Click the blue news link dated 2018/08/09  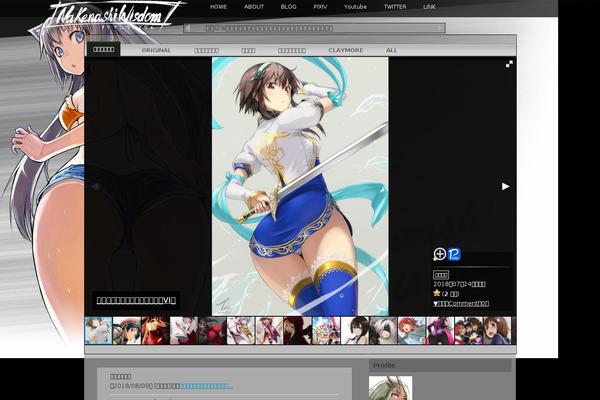tap(205, 386)
